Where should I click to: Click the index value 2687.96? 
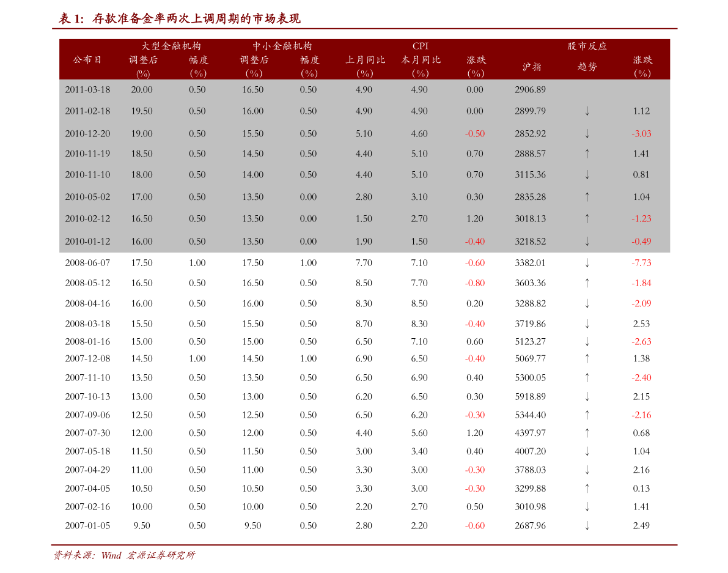pos(530,526)
